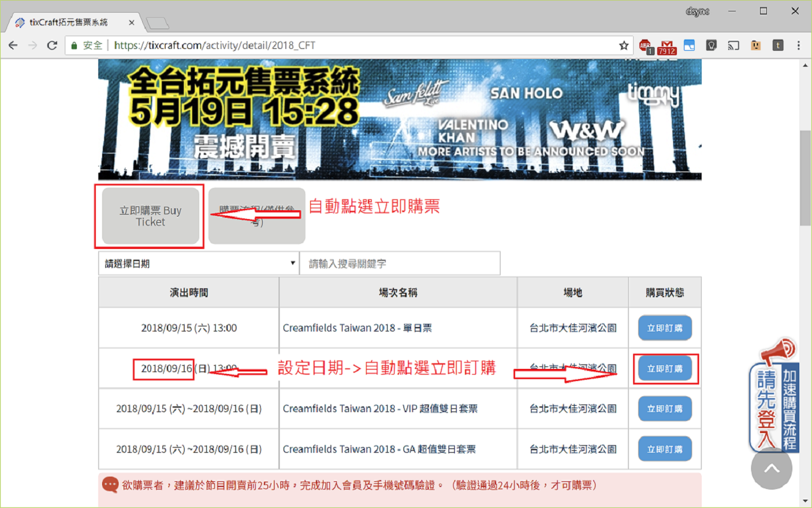Bookmark this page with the star
The height and width of the screenshot is (508, 812).
pos(624,46)
